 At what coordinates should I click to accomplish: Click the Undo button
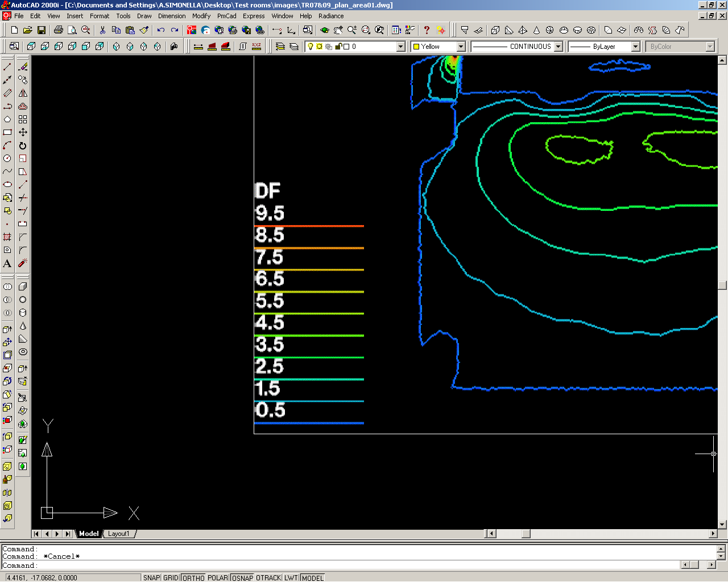click(161, 30)
